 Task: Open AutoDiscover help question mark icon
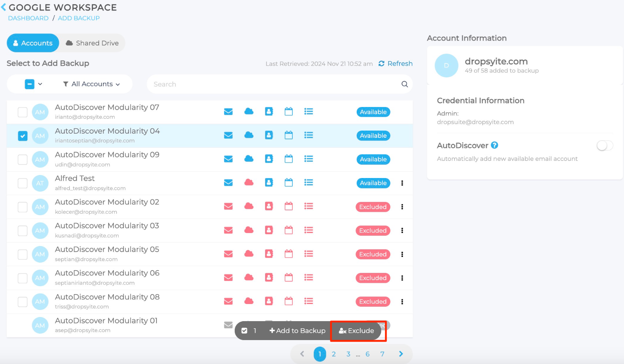[x=494, y=145]
